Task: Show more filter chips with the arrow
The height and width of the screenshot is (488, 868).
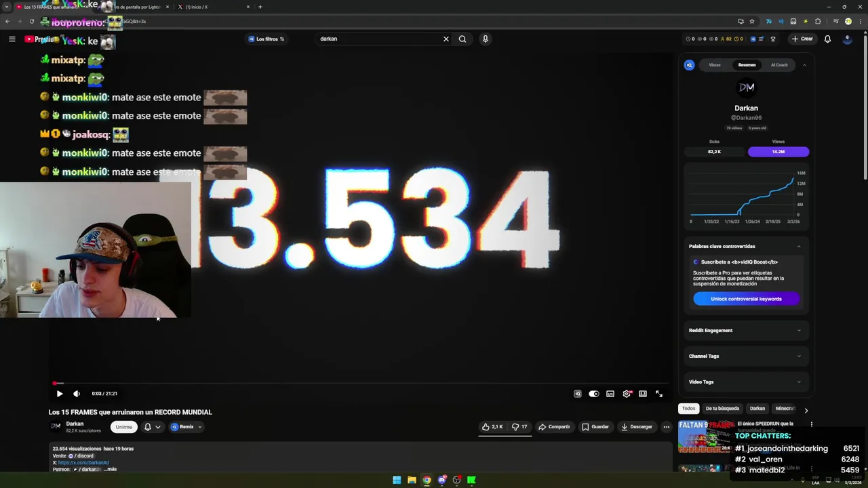Action: point(806,410)
